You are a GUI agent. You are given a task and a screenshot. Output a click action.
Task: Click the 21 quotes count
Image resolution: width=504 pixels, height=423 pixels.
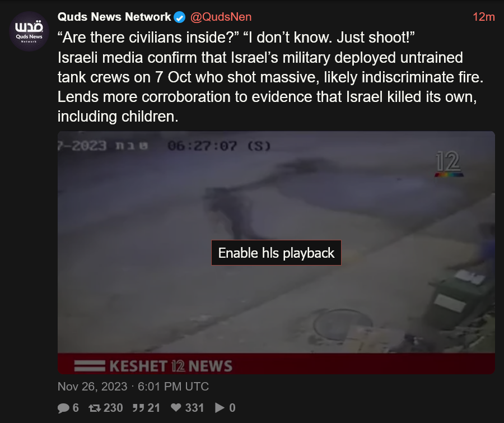[153, 408]
